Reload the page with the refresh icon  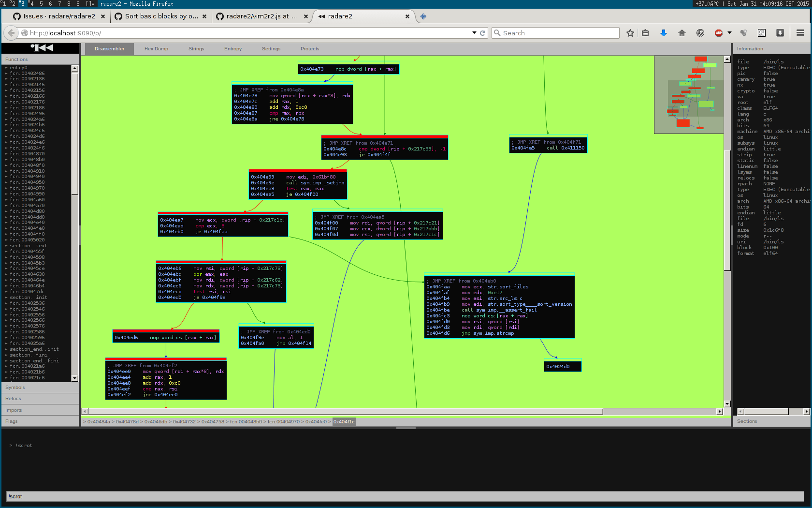coord(482,33)
